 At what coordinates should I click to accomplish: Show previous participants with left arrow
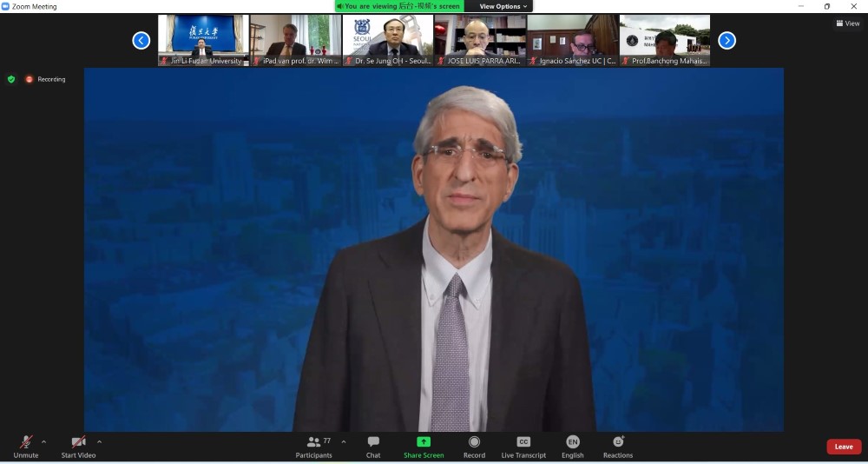(141, 40)
